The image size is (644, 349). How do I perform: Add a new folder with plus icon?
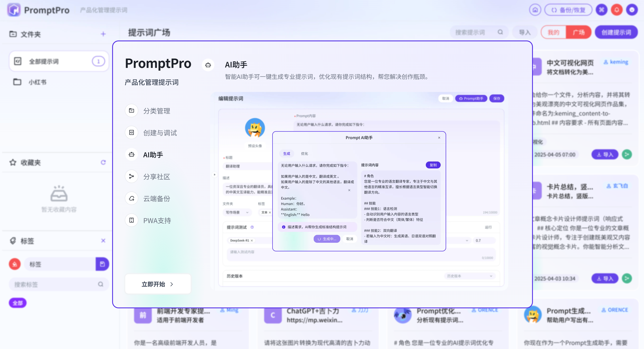tap(103, 34)
